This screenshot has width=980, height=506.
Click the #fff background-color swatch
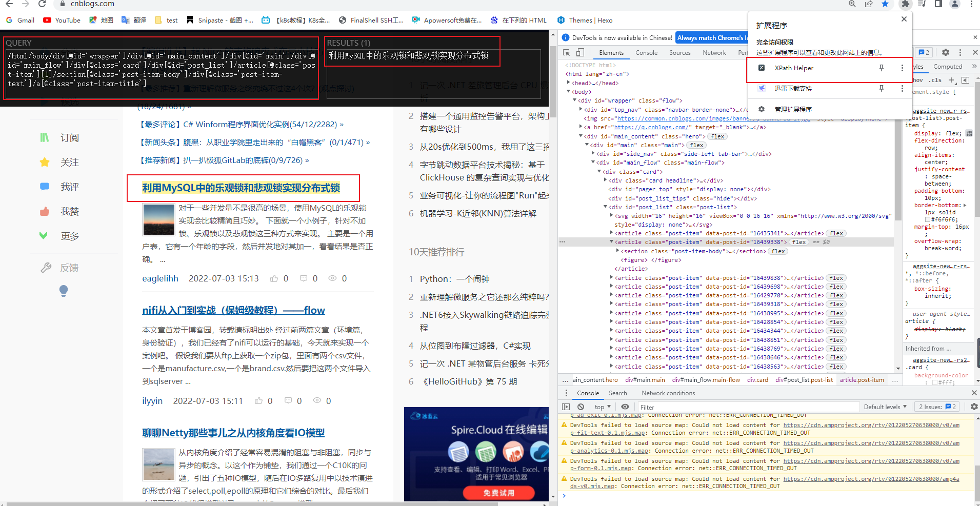[934, 382]
